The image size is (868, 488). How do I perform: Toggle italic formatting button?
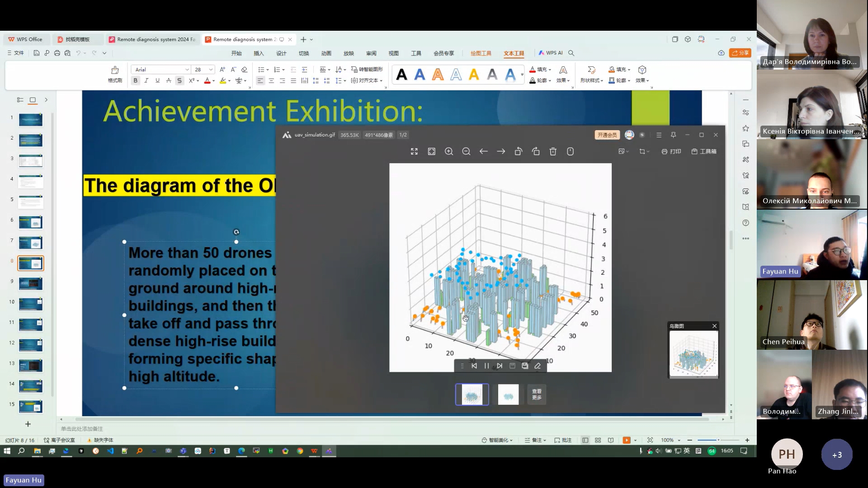[146, 80]
